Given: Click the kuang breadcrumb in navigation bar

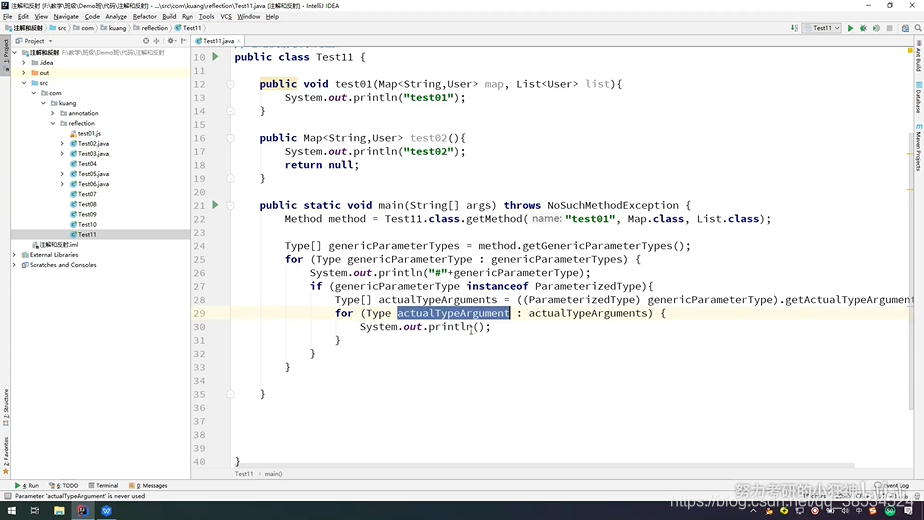Looking at the screenshot, I should 113,28.
